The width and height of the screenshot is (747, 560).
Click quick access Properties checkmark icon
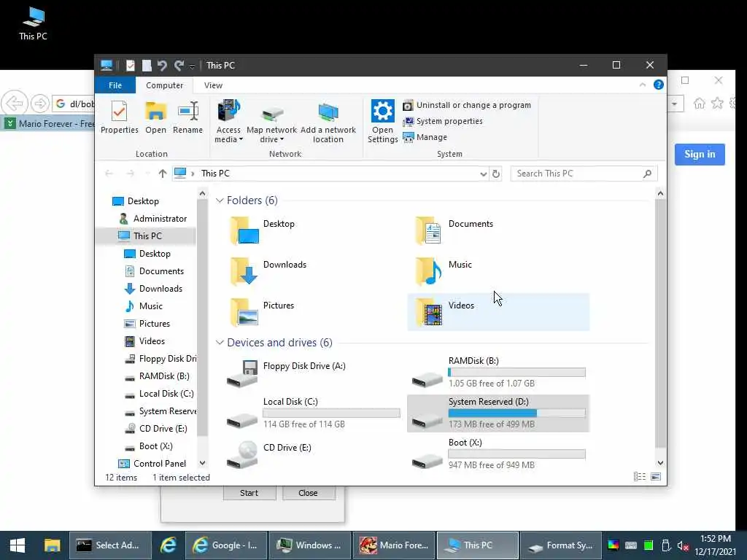(x=130, y=65)
